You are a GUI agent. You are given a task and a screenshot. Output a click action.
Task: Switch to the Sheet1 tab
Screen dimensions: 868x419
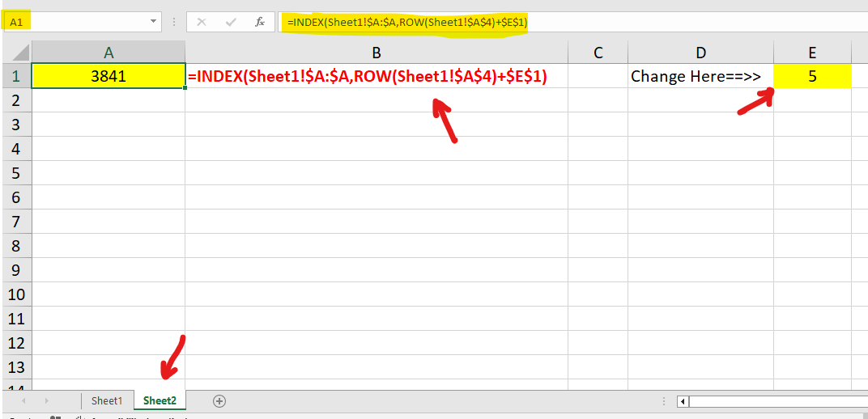coord(107,400)
